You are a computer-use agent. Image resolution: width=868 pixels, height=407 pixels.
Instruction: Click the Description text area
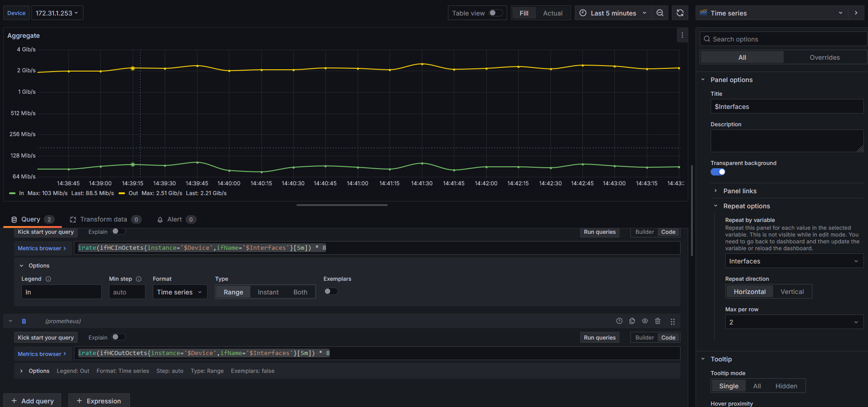[787, 141]
